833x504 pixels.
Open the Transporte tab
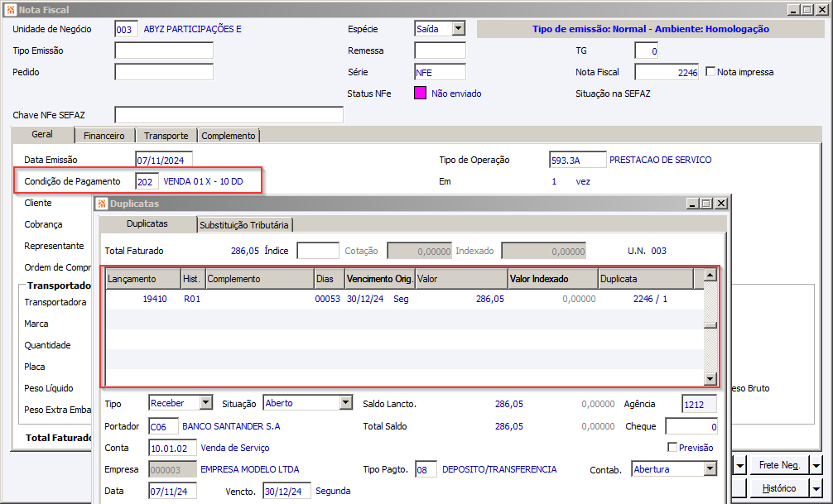coord(166,136)
